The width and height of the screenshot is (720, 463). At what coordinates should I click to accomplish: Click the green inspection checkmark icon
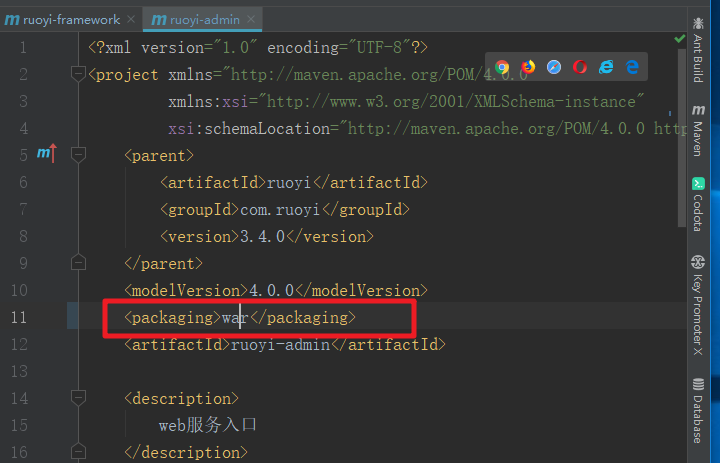click(x=680, y=39)
